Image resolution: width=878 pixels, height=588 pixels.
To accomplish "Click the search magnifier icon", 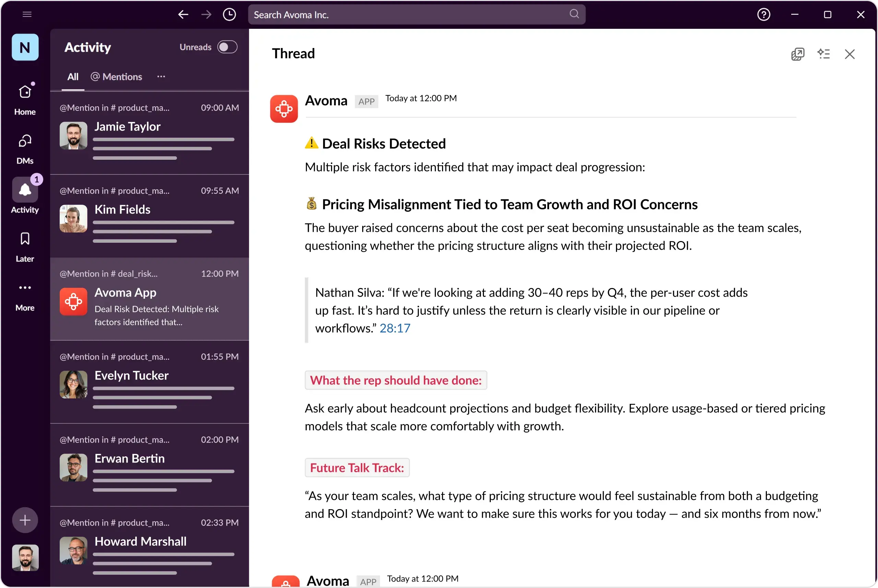I will pos(574,14).
